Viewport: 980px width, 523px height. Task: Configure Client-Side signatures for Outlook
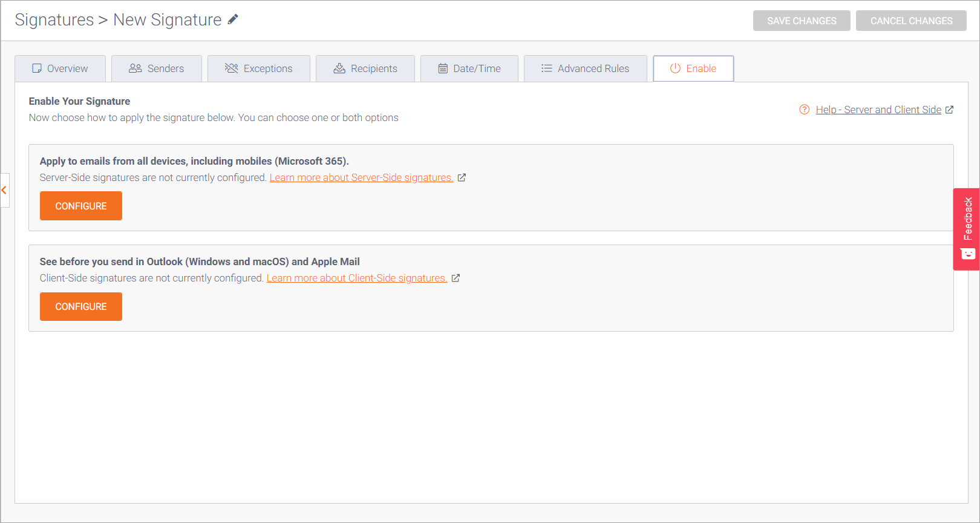click(x=81, y=306)
